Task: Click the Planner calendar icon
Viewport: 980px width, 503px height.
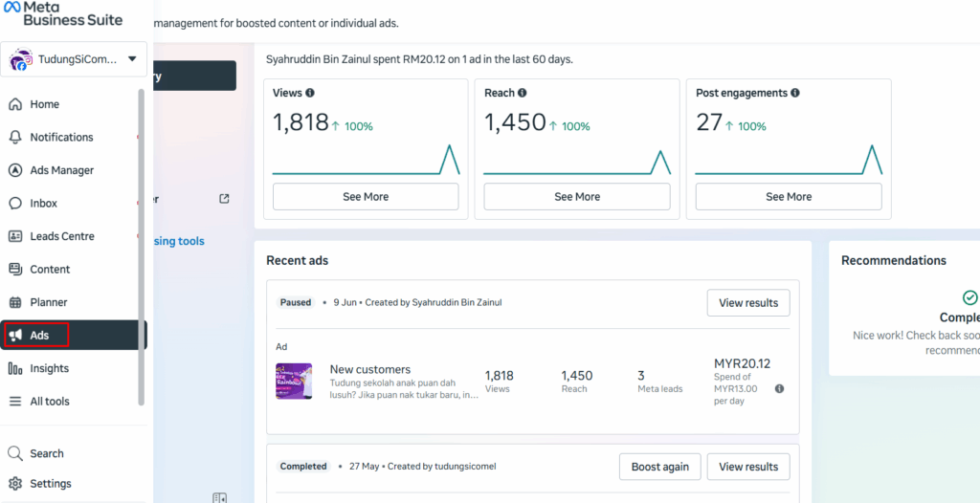Action: pyautogui.click(x=15, y=302)
